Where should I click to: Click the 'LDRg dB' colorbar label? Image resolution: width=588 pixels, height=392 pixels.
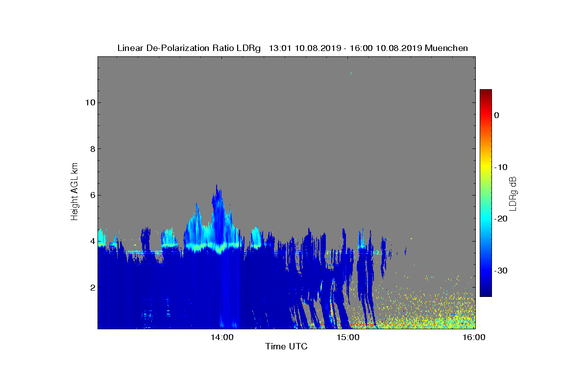point(514,193)
